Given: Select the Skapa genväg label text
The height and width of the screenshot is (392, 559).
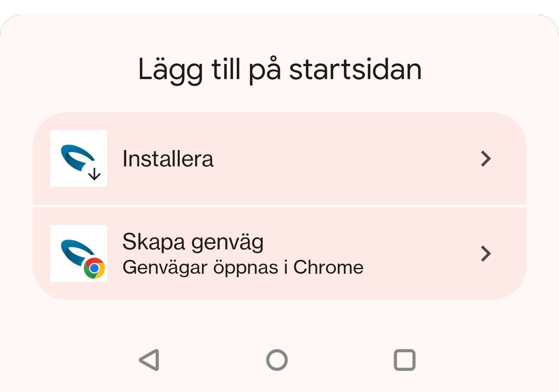Looking at the screenshot, I should coord(193,242).
